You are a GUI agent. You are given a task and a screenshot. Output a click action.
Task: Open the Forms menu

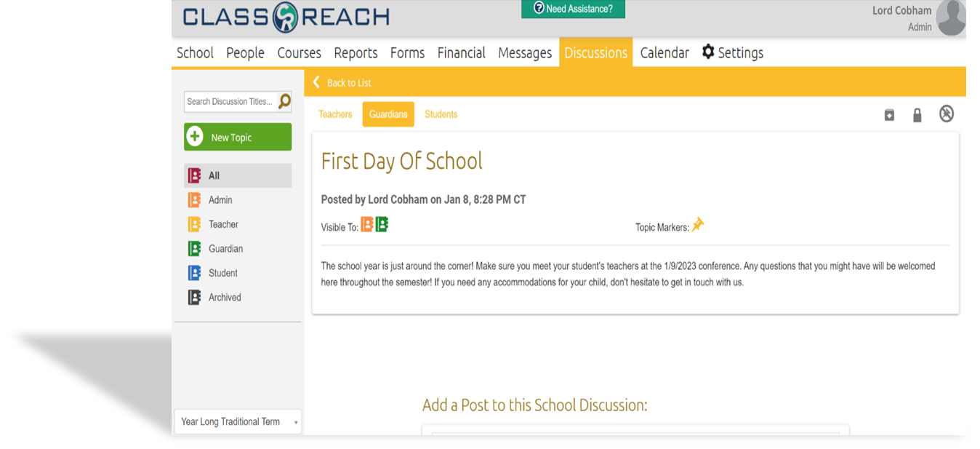pyautogui.click(x=407, y=52)
